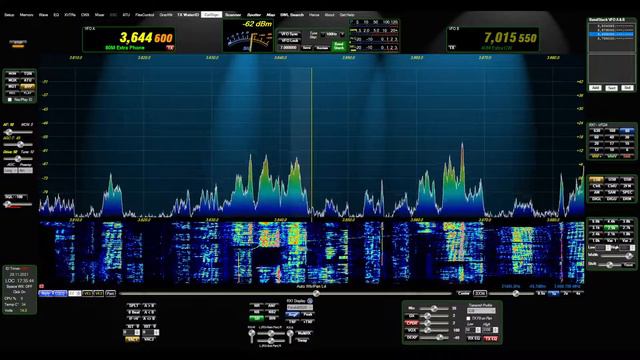Select the 5.0k filter button
Screen dimensions: 640x360
pos(596,221)
